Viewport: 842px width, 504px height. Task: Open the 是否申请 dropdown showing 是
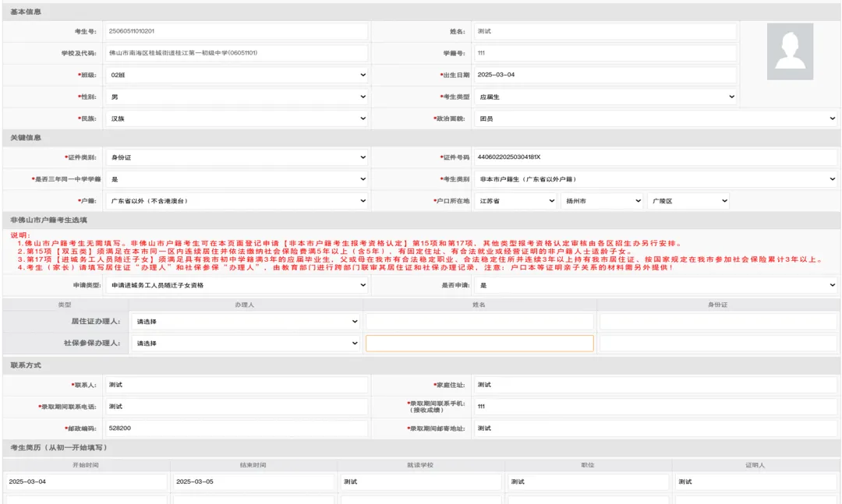[656, 285]
